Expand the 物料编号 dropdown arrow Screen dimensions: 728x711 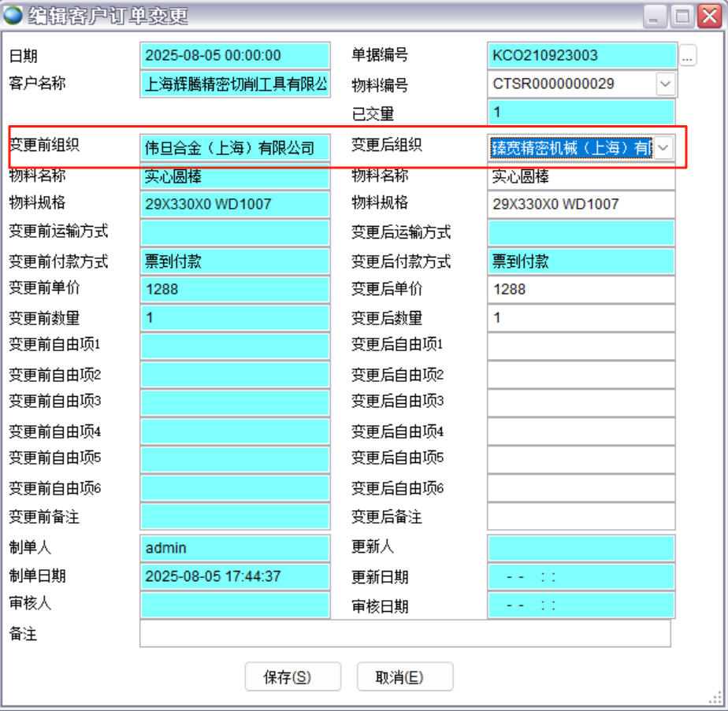665,83
